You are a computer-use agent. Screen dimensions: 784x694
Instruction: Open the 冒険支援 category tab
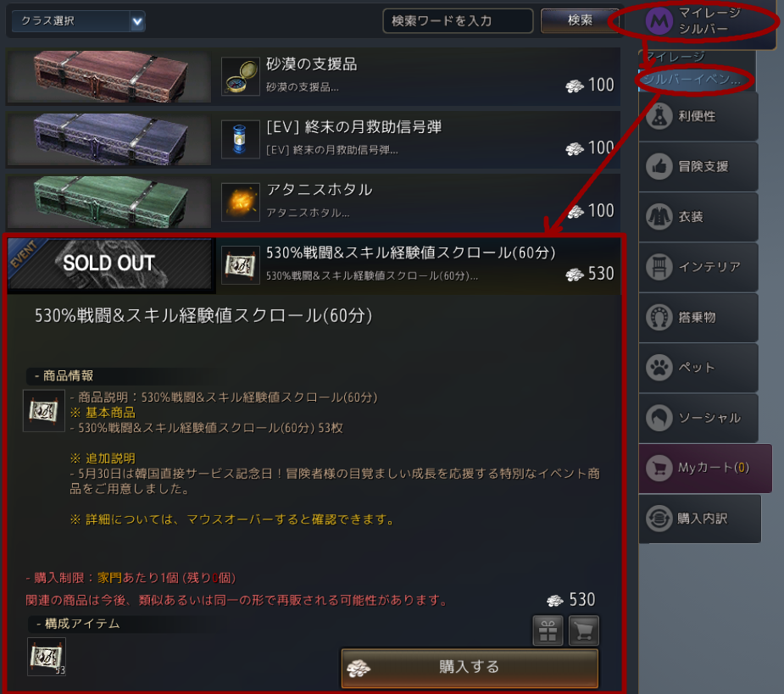698,166
